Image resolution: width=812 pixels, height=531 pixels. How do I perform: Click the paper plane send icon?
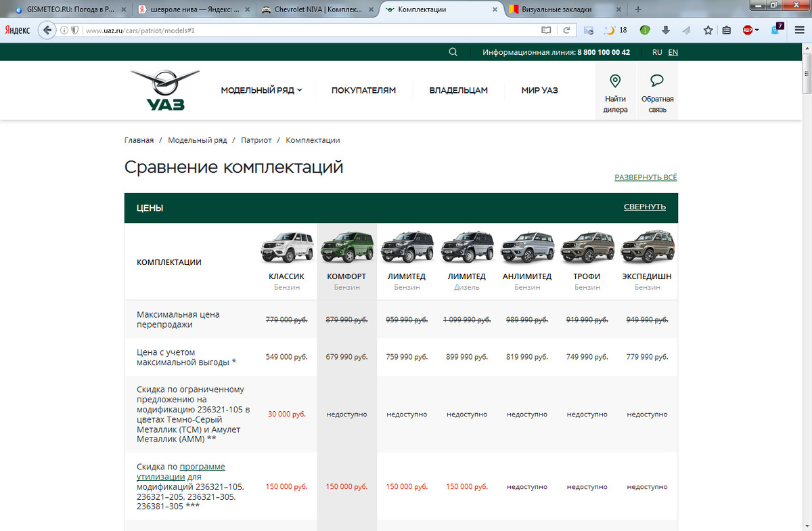coord(686,30)
